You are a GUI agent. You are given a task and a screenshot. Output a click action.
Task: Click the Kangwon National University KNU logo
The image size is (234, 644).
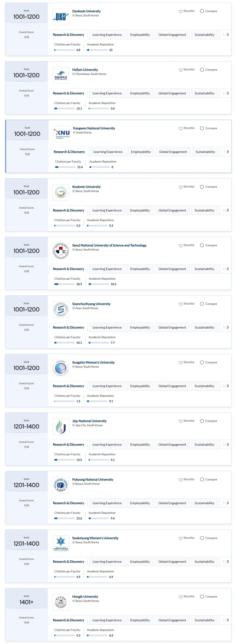click(62, 134)
